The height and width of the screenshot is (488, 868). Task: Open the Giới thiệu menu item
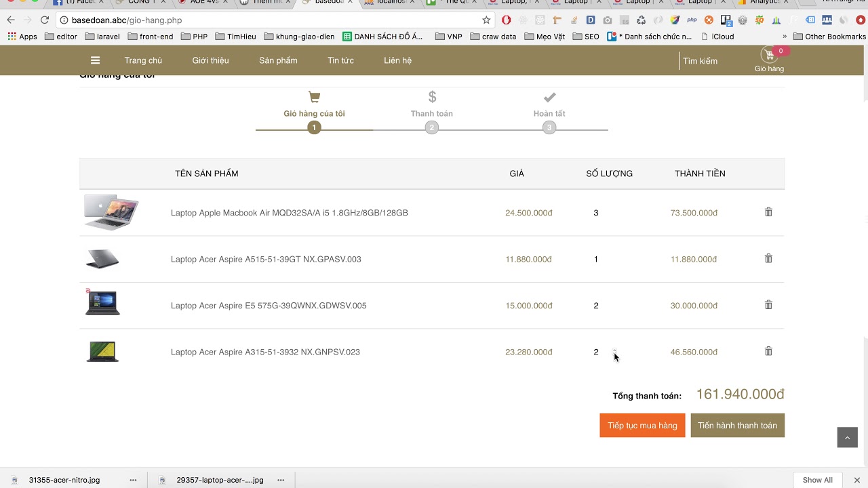[210, 60]
